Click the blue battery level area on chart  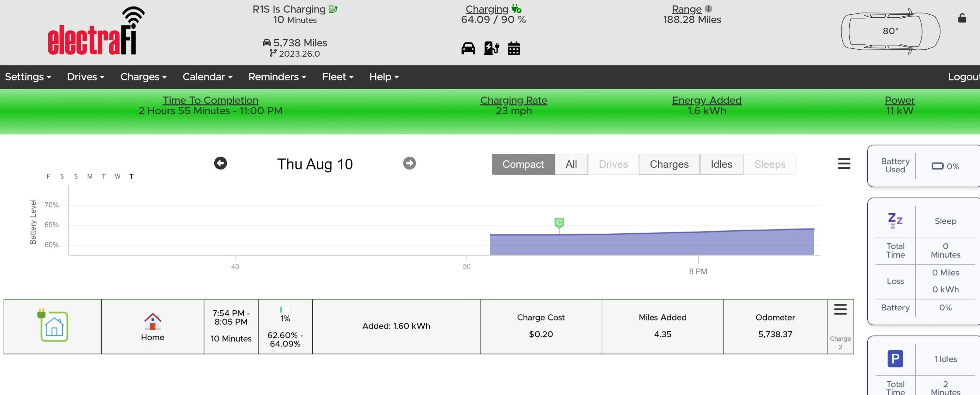(x=651, y=243)
